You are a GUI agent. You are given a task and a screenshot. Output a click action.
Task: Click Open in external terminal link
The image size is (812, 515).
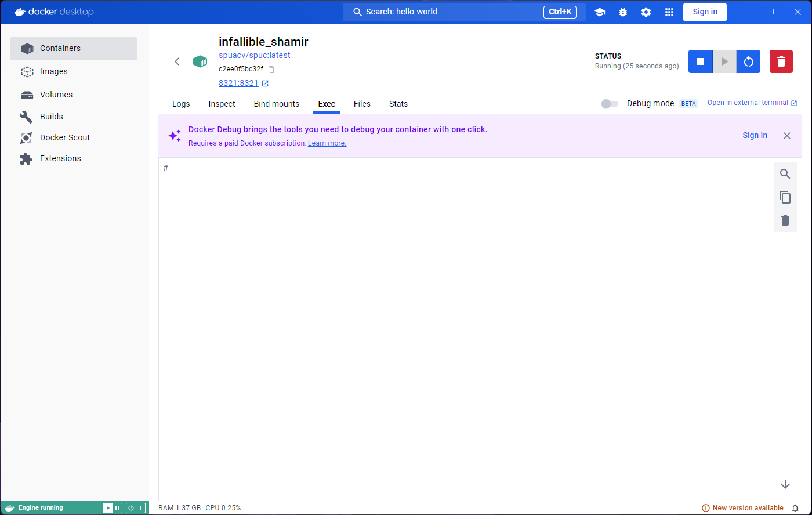(x=752, y=103)
